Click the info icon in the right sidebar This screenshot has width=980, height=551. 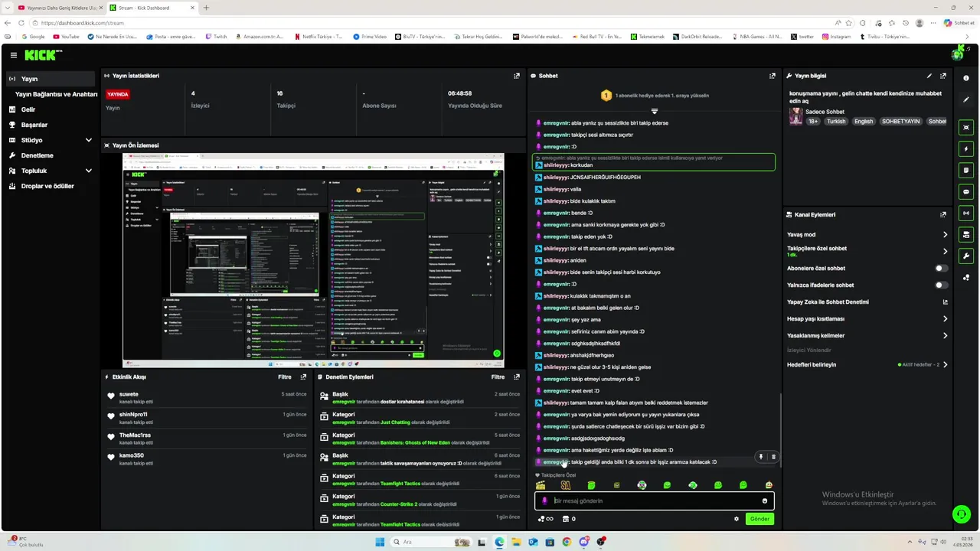pos(966,78)
